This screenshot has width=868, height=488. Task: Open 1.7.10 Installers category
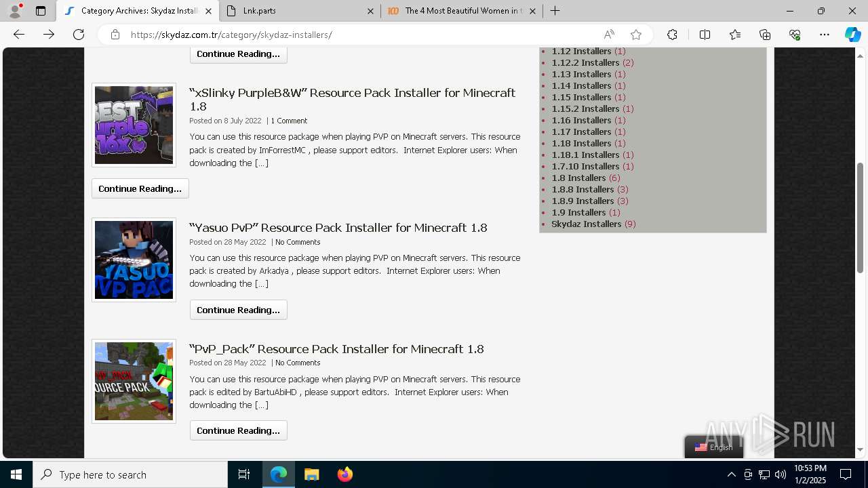[585, 166]
